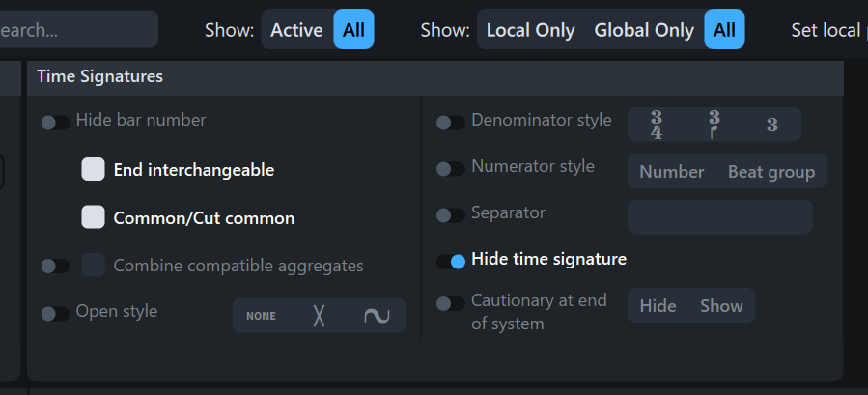Image resolution: width=868 pixels, height=395 pixels.
Task: Switch scope filter to Global Only
Action: (644, 30)
